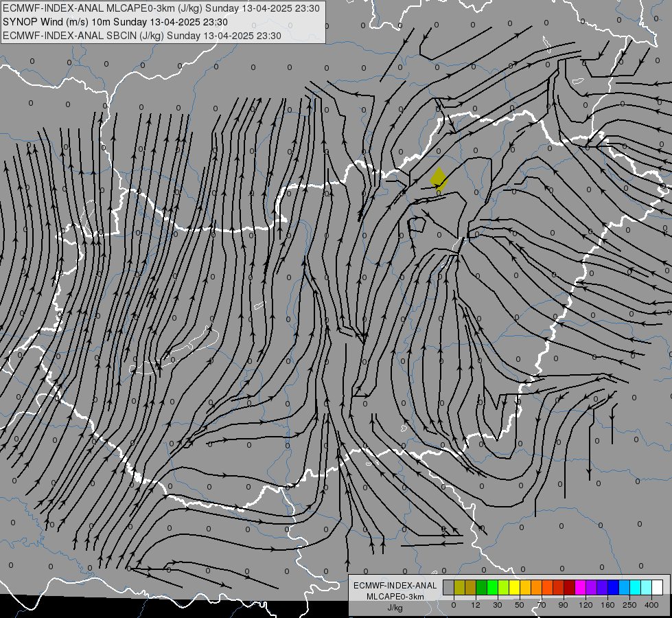The height and width of the screenshot is (618, 672).
Task: Click the olive diamond CAPE patch on map
Action: click(439, 180)
